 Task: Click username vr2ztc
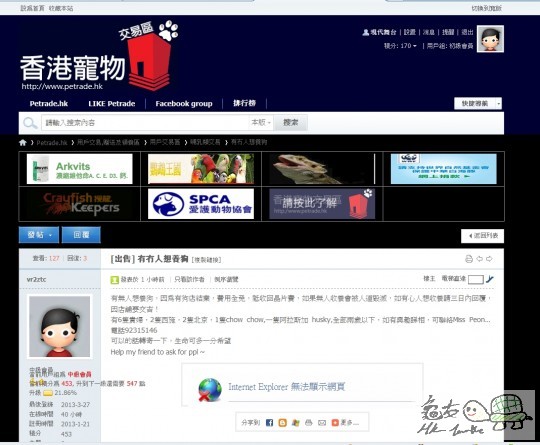point(36,279)
